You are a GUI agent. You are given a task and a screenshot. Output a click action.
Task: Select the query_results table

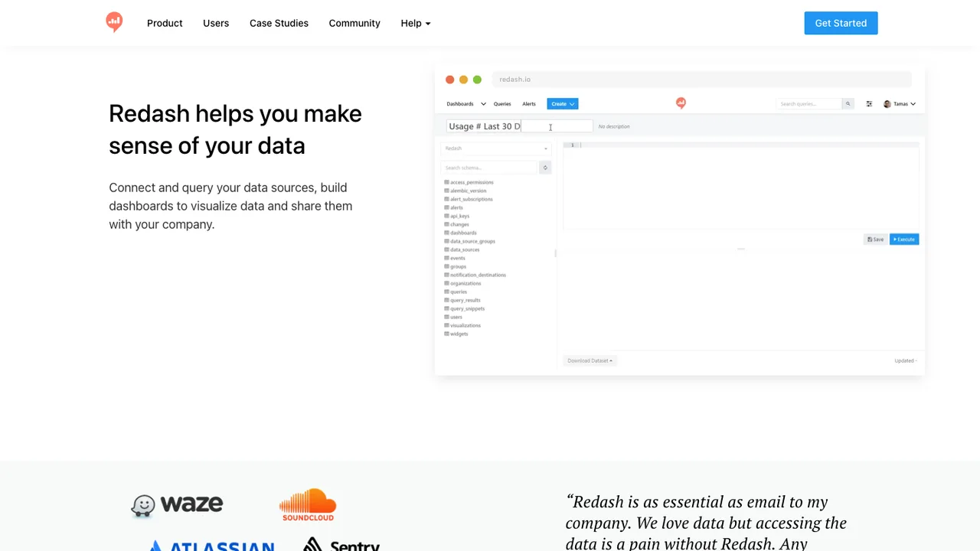coord(465,300)
